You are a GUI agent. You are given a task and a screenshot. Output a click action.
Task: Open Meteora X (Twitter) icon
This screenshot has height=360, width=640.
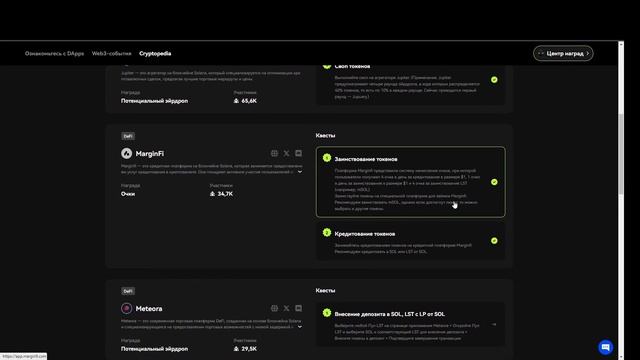coord(287,308)
